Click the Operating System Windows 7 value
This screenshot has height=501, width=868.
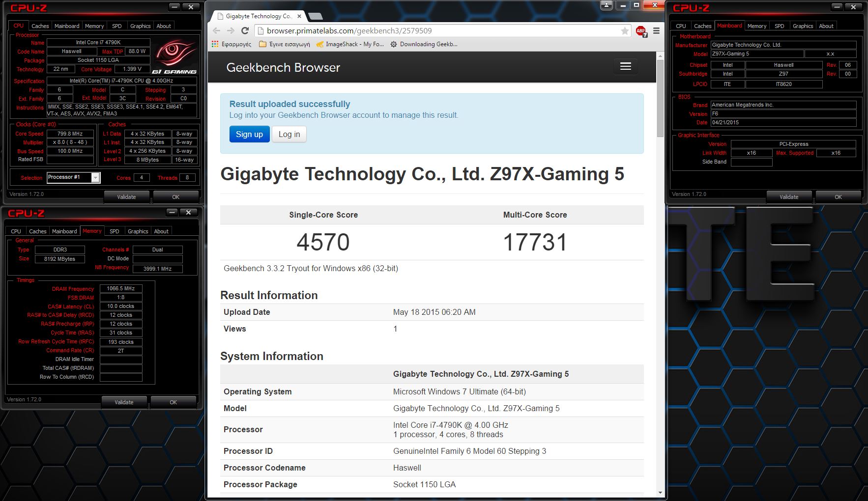click(460, 391)
